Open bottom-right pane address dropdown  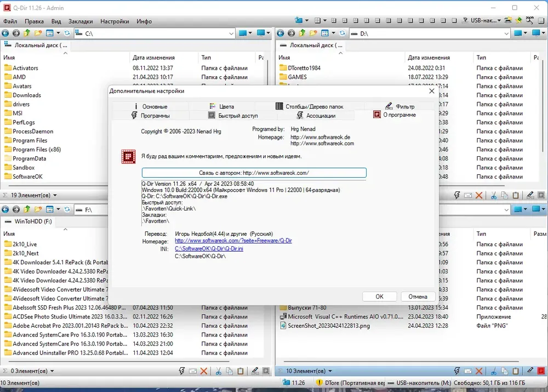pyautogui.click(x=506, y=210)
